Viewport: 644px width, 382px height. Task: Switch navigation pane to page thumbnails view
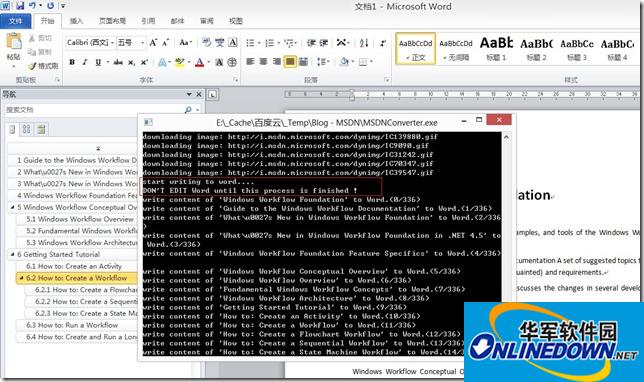point(27,129)
